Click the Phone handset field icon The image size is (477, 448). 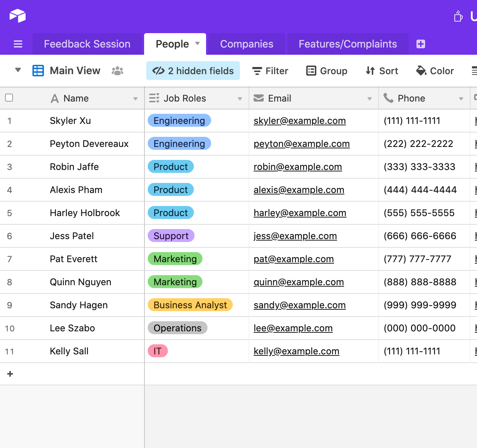(388, 98)
